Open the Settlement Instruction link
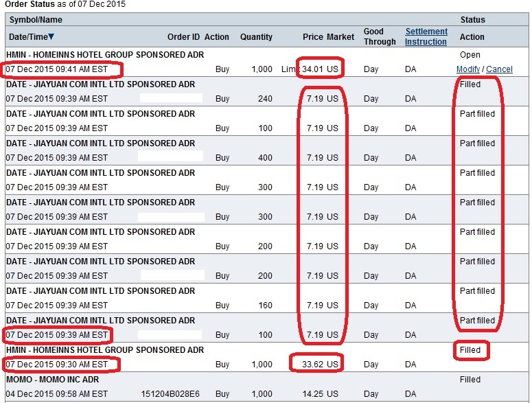The height and width of the screenshot is (403, 532). point(426,36)
